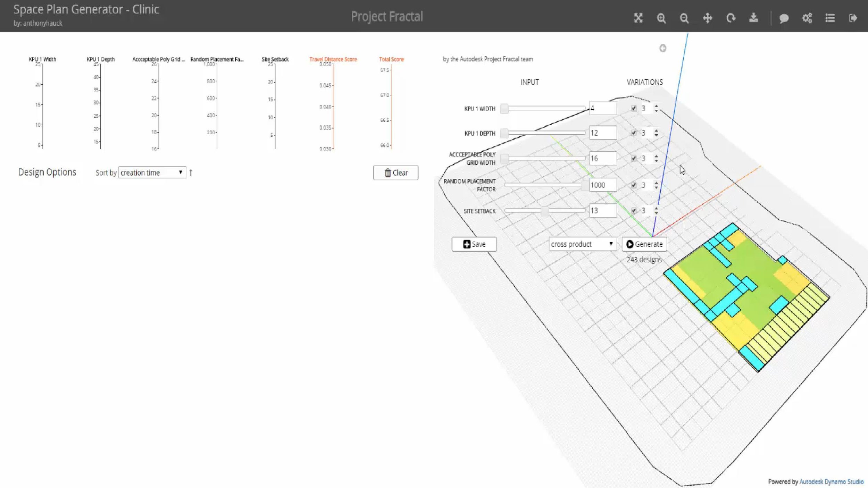Image resolution: width=868 pixels, height=488 pixels.
Task: Click the Site Setback chart axis label
Action: pos(275,59)
